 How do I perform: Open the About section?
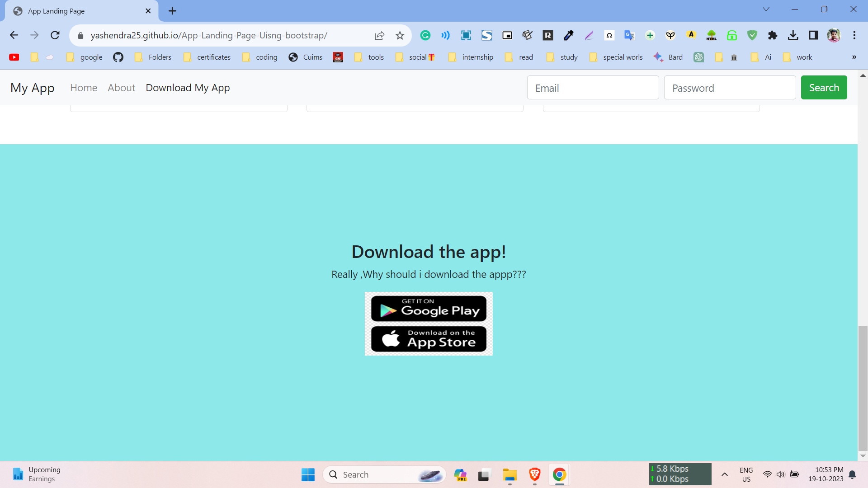coord(121,87)
